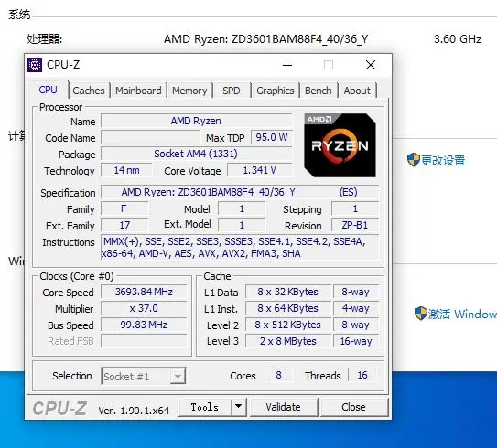Click the empty Rated FSB field
This screenshot has width=497, height=448.
click(x=144, y=341)
